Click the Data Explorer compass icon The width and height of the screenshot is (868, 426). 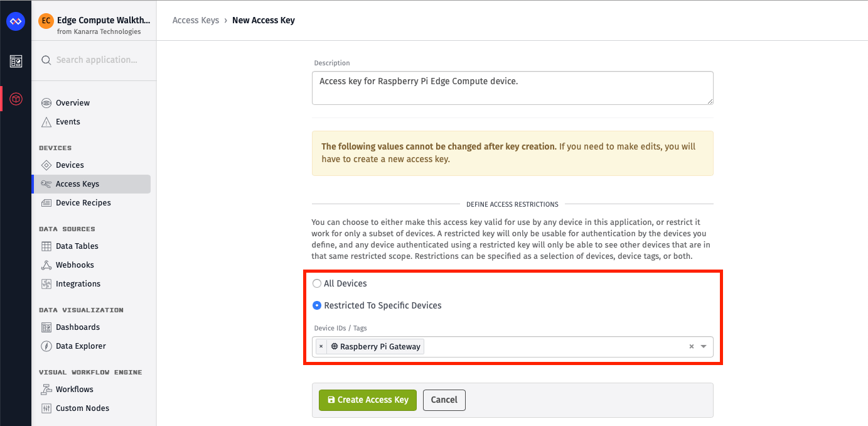[x=46, y=346]
